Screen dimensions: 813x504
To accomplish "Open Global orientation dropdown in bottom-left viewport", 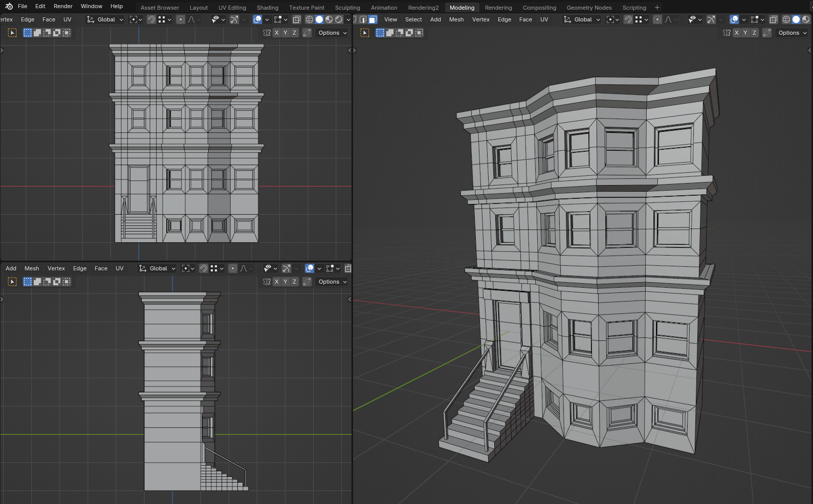I will pos(158,268).
